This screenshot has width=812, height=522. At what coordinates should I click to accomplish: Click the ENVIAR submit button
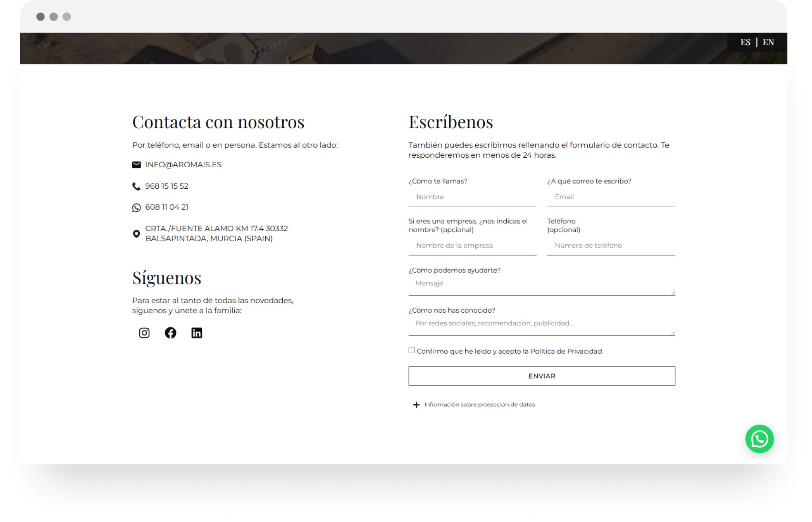coord(542,376)
